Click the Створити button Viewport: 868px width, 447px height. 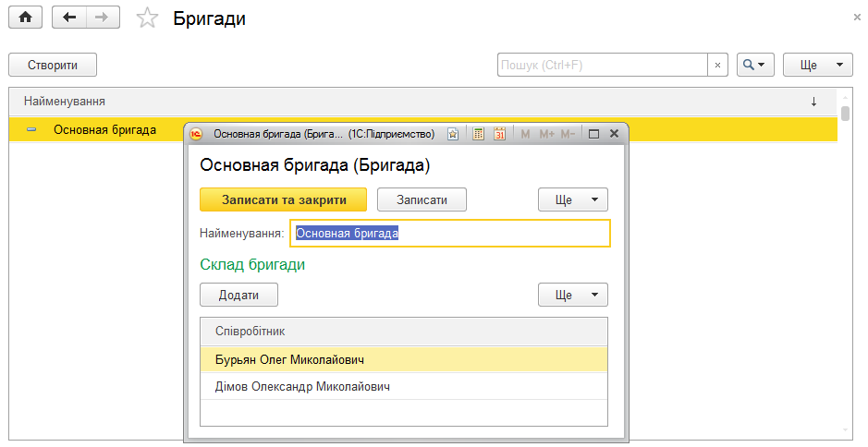click(53, 65)
